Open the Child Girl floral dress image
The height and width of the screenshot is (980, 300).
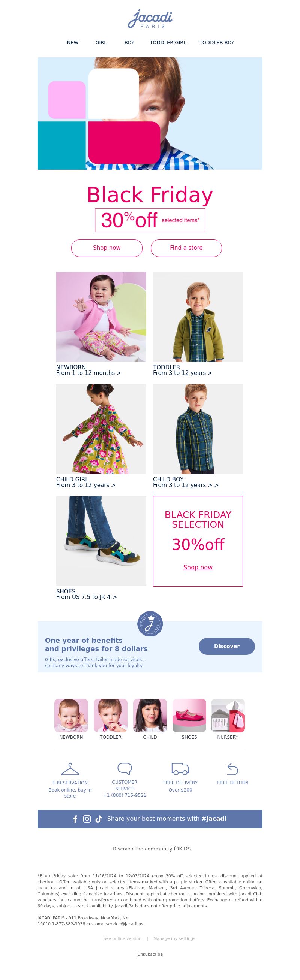pos(101,429)
